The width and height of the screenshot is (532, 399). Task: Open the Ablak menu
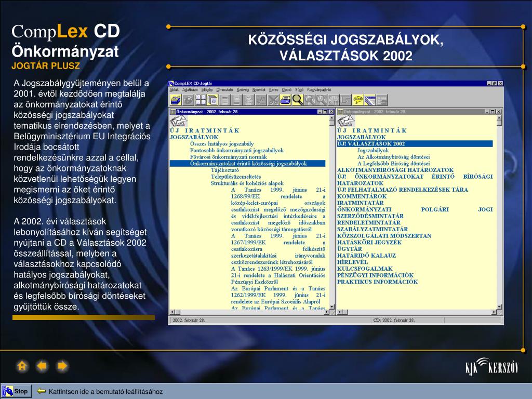point(174,90)
